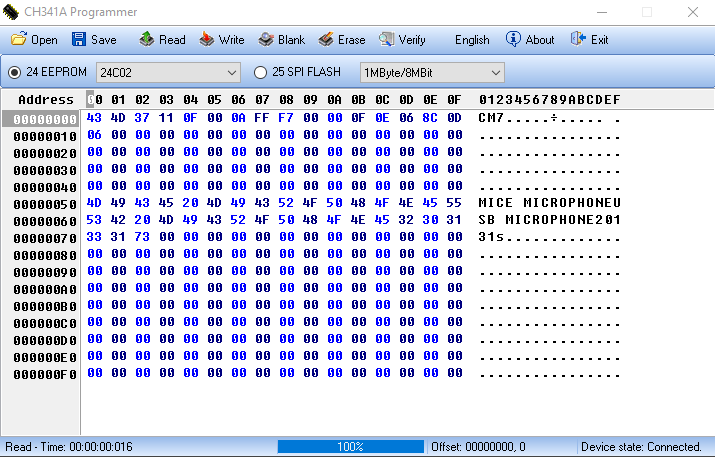Click first hex byte 43 at row 00000000
The height and width of the screenshot is (457, 715).
[94, 119]
